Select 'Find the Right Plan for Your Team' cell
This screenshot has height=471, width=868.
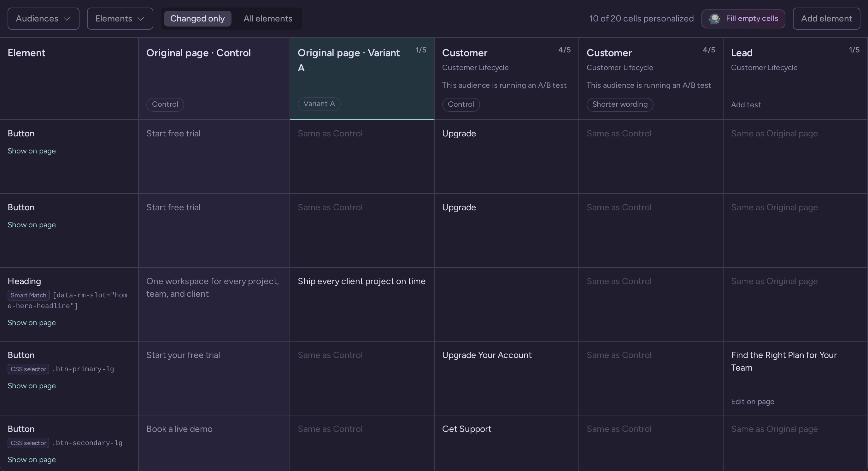795,378
